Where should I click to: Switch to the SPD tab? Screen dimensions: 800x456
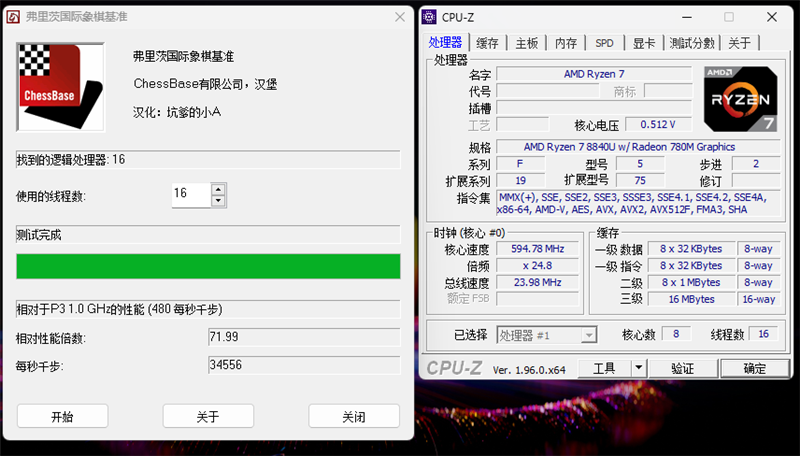(x=605, y=43)
